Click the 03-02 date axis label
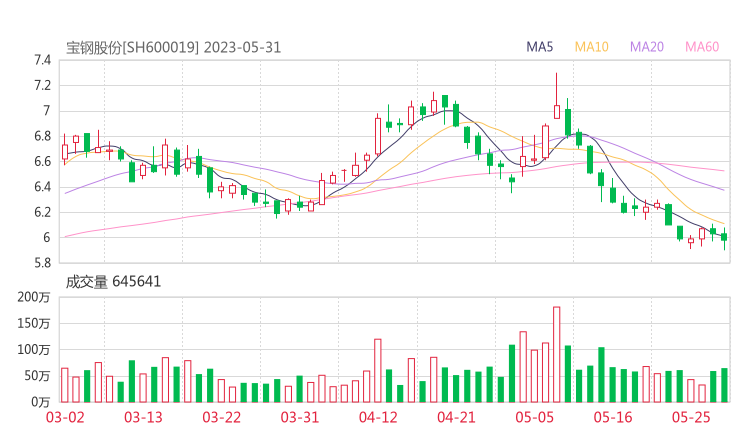The height and width of the screenshot is (440, 740). [65, 417]
